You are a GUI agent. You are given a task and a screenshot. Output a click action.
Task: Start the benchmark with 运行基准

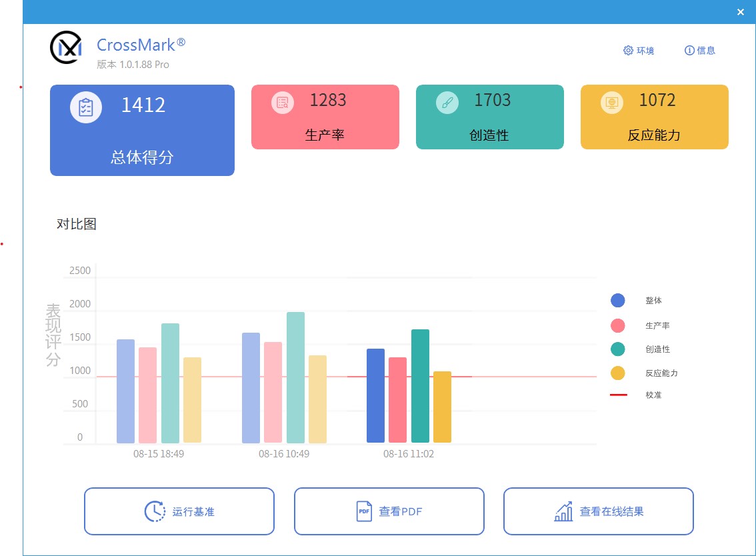click(x=179, y=511)
